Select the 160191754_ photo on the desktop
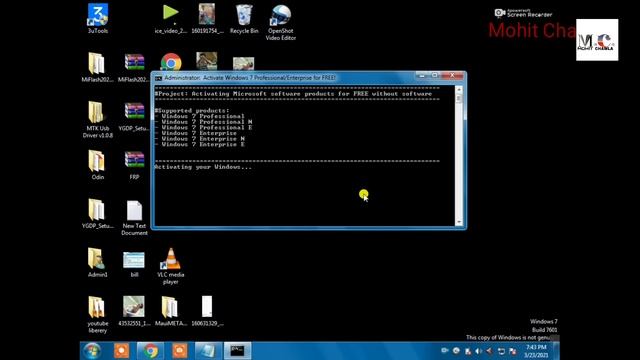 (207, 18)
